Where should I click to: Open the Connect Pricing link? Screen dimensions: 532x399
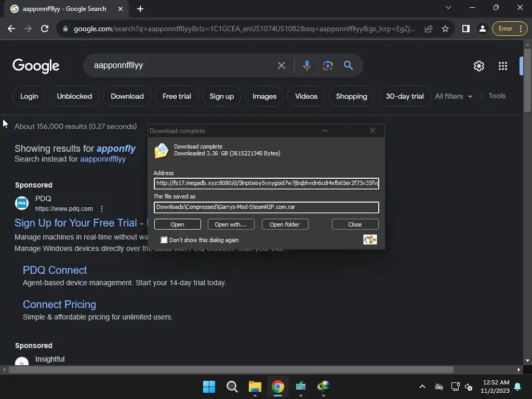[59, 304]
